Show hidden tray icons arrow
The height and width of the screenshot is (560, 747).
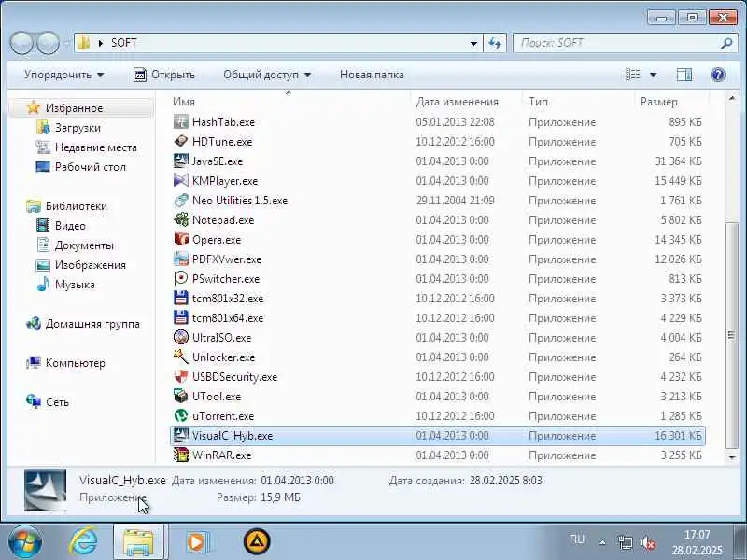pyautogui.click(x=602, y=542)
